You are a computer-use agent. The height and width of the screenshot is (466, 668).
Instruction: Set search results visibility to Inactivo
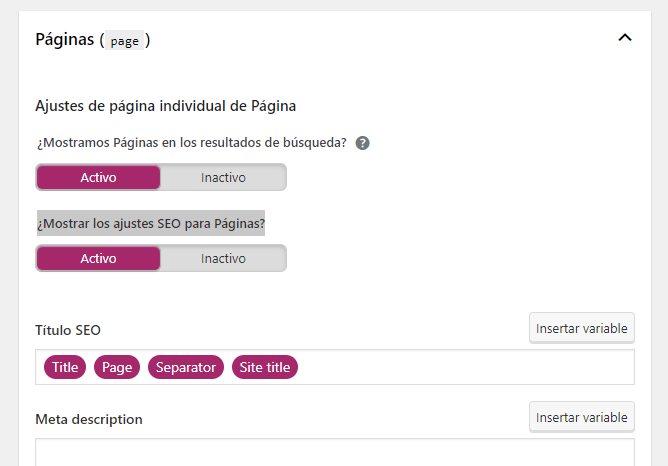(x=223, y=177)
